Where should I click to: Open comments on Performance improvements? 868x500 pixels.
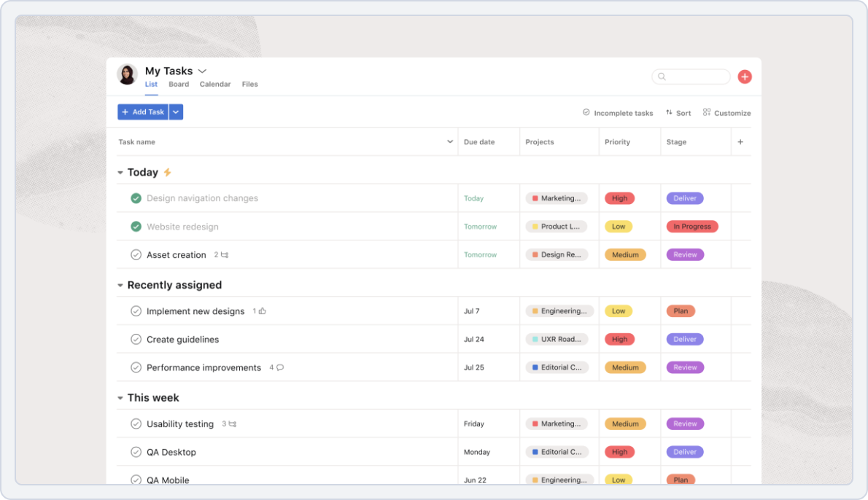click(x=279, y=367)
